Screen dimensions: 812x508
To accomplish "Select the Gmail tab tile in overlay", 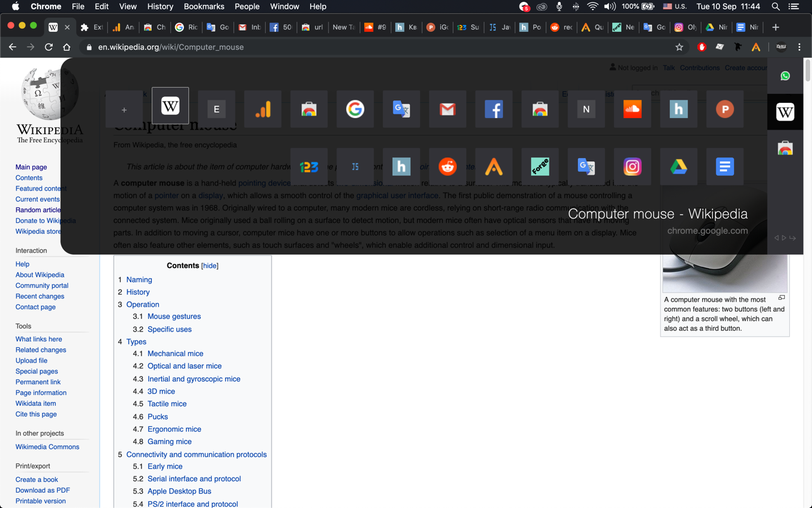I will click(x=447, y=109).
